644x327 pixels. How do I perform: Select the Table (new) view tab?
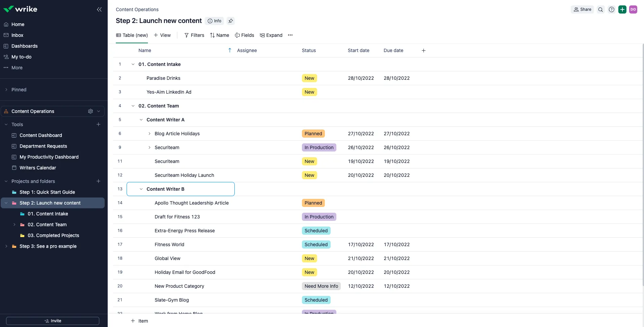click(132, 35)
